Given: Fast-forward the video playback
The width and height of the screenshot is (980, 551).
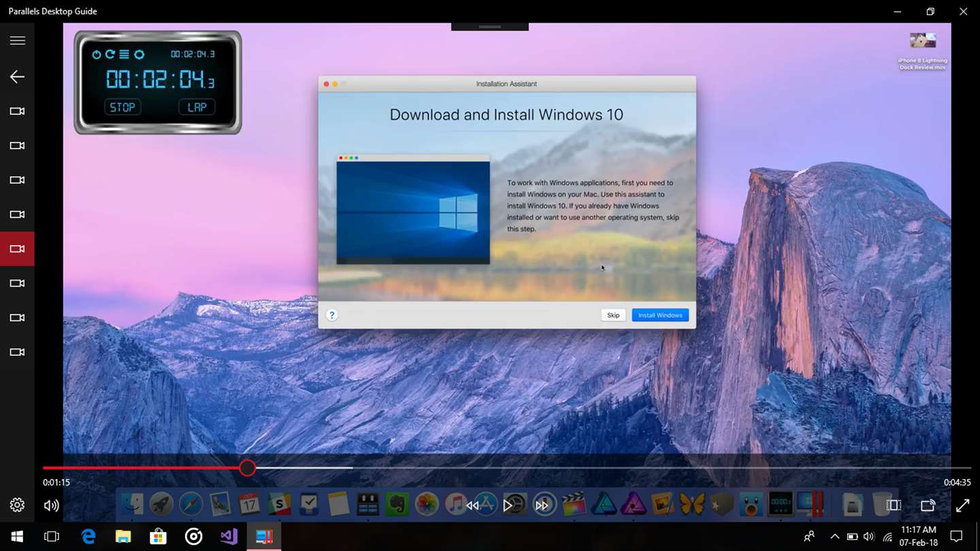Looking at the screenshot, I should point(542,505).
